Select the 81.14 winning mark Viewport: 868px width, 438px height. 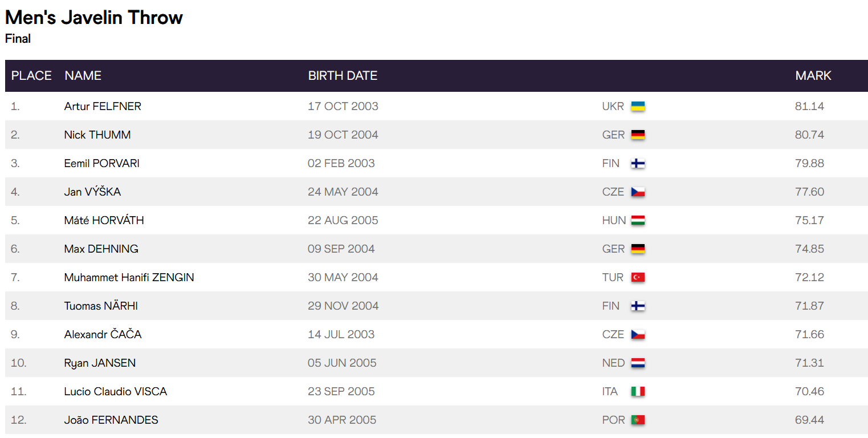(809, 106)
